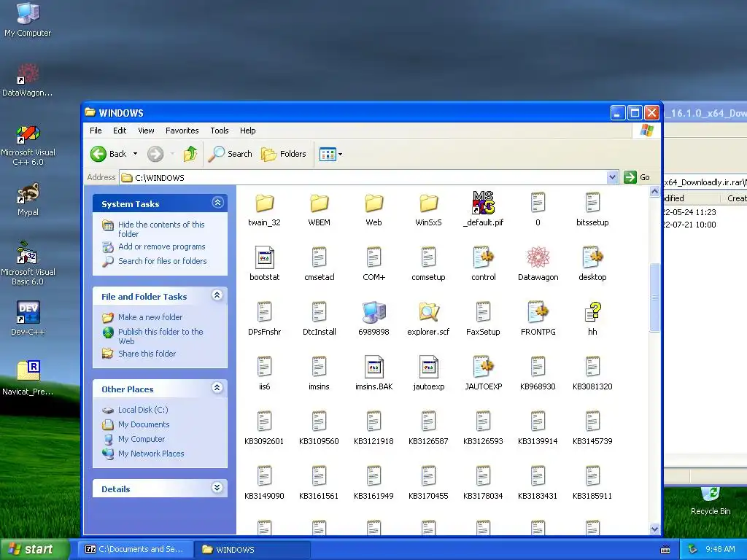Collapse the System Tasks panel
This screenshot has height=560, width=747.
click(x=217, y=203)
